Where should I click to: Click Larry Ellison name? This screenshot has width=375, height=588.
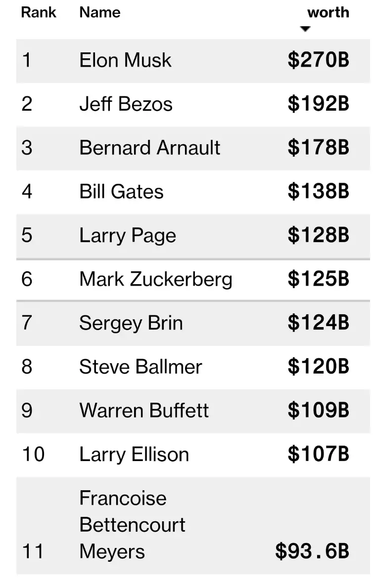[x=134, y=455]
